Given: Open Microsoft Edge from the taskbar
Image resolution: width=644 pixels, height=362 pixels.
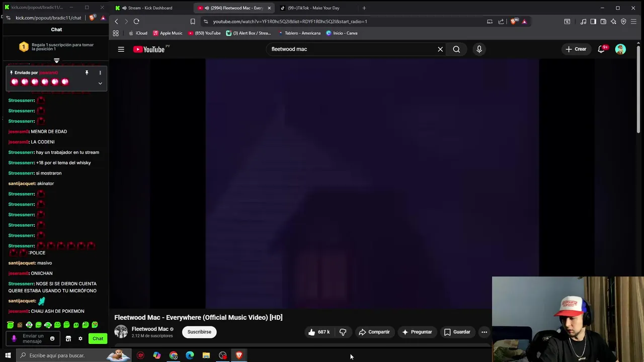Looking at the screenshot, I should coord(190,355).
